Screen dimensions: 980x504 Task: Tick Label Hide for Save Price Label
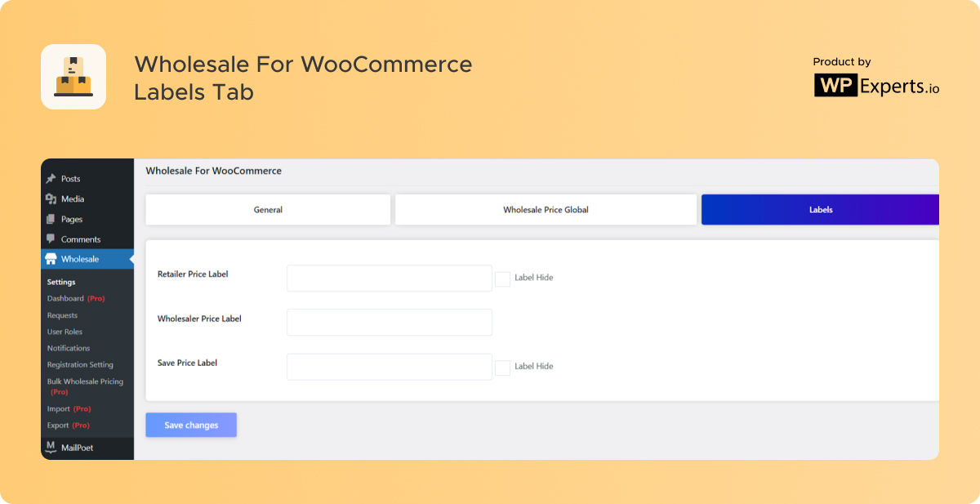tap(503, 368)
